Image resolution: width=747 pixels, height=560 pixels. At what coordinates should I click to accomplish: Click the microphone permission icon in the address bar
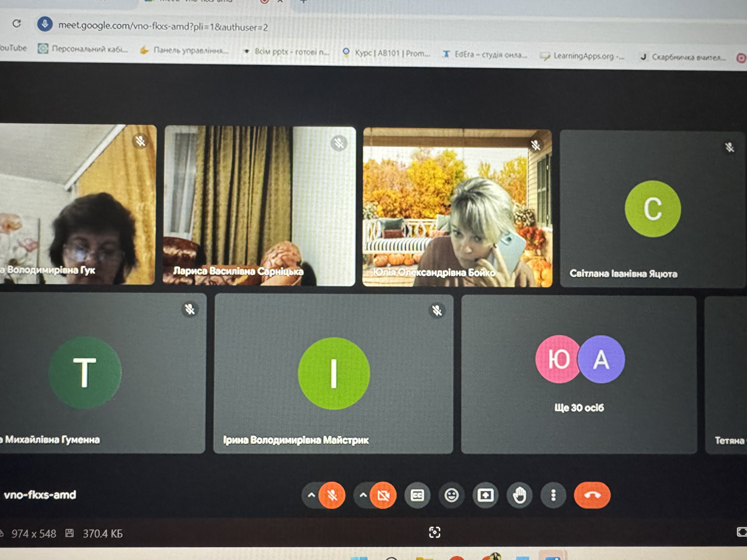45,24
